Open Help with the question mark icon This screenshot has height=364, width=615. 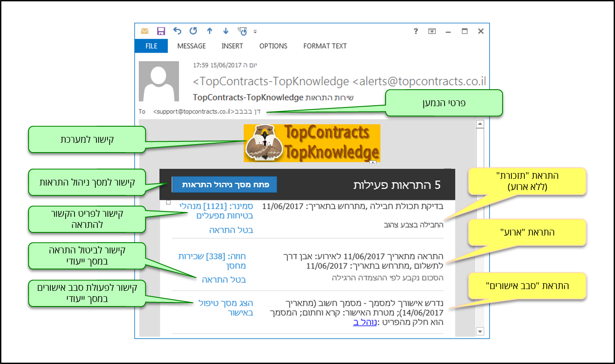(x=416, y=31)
